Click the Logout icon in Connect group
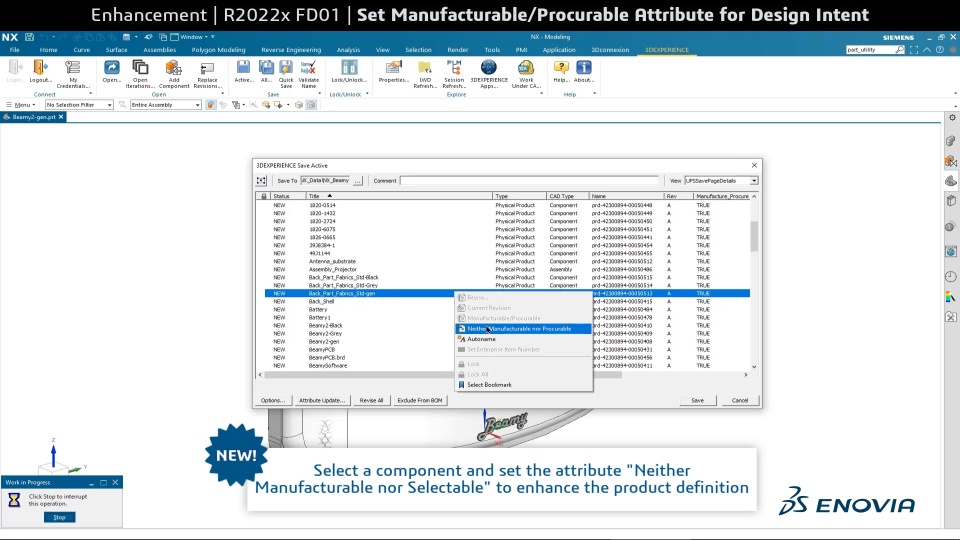The height and width of the screenshot is (540, 960). [x=40, y=72]
